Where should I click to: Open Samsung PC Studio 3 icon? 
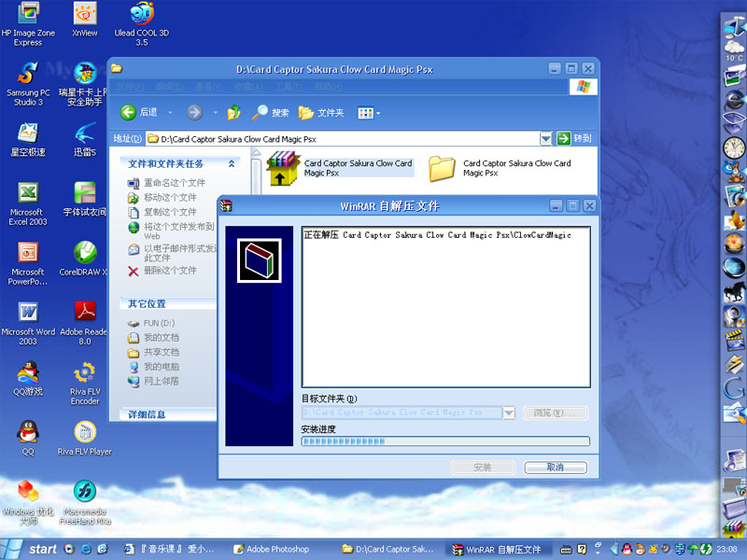(28, 84)
